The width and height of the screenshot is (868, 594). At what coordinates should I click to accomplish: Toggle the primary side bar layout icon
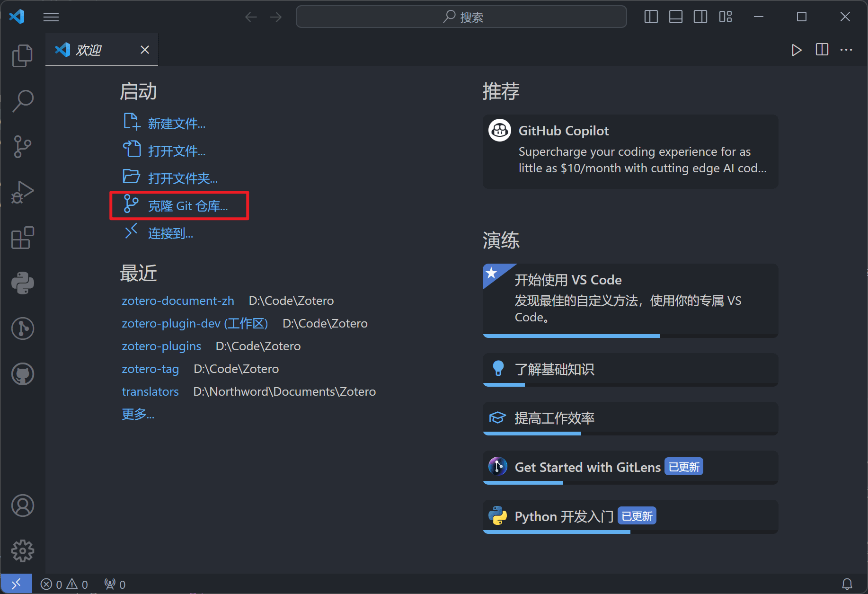click(651, 17)
